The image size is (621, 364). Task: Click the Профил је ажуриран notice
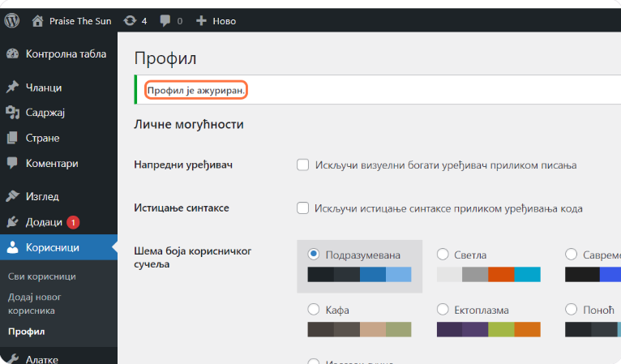coord(195,91)
